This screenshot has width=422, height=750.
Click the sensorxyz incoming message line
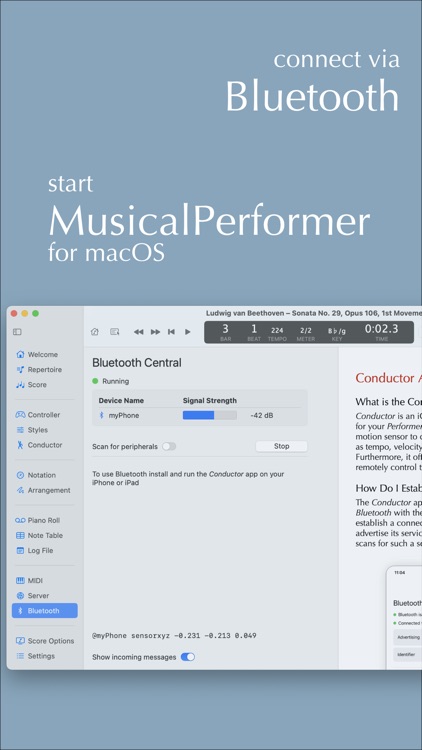[174, 636]
